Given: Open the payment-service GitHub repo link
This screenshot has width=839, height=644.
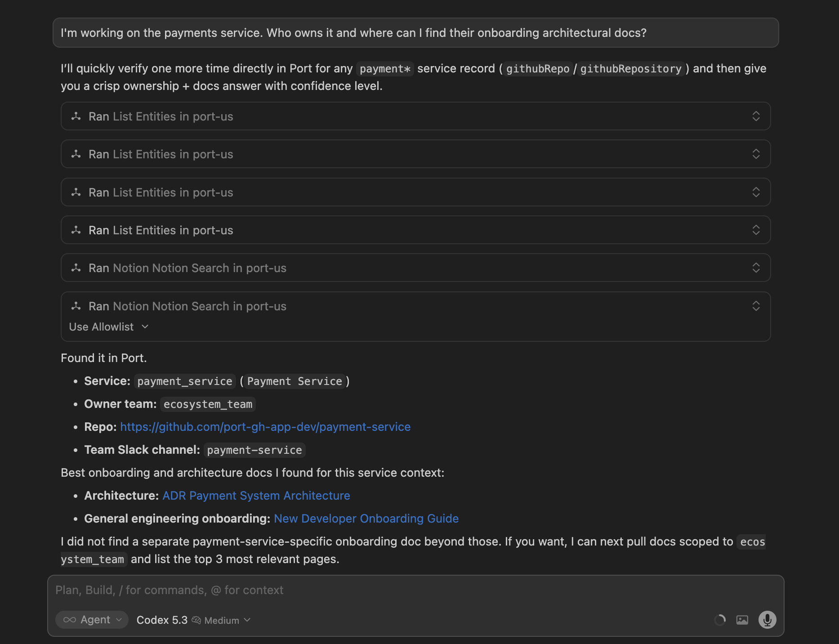Looking at the screenshot, I should coord(265,427).
